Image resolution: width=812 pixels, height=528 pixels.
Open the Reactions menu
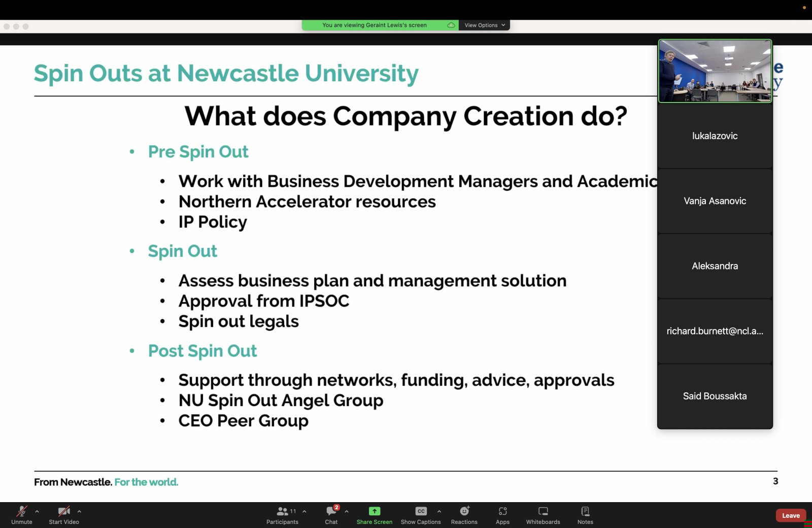[x=464, y=515]
